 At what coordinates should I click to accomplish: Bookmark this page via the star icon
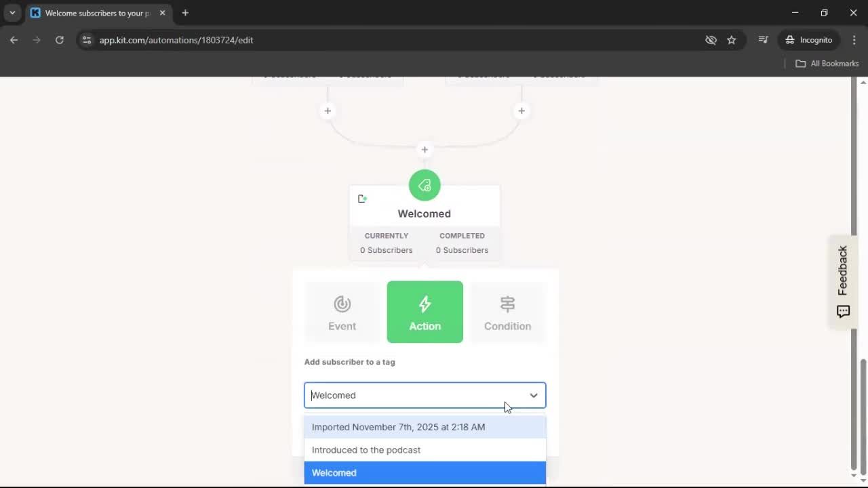point(732,40)
